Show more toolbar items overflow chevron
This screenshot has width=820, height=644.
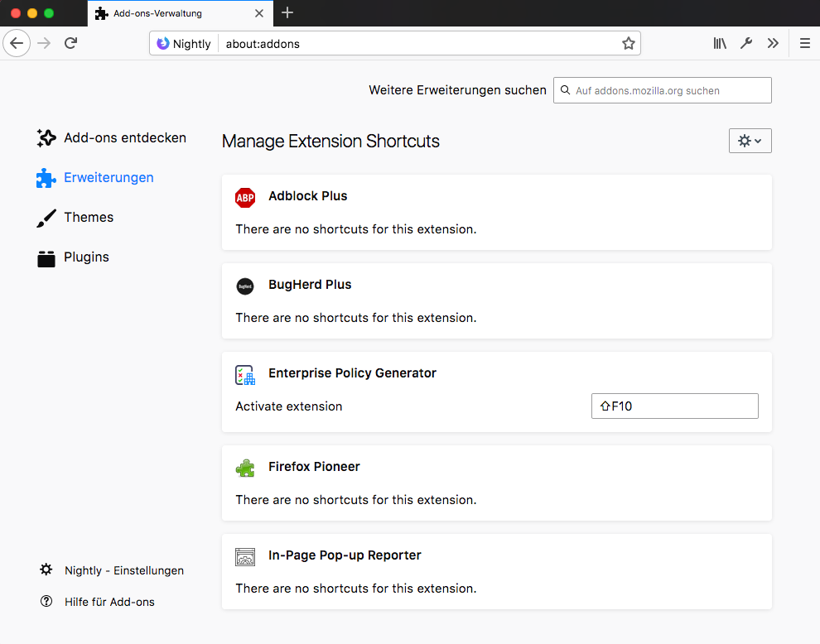point(773,44)
